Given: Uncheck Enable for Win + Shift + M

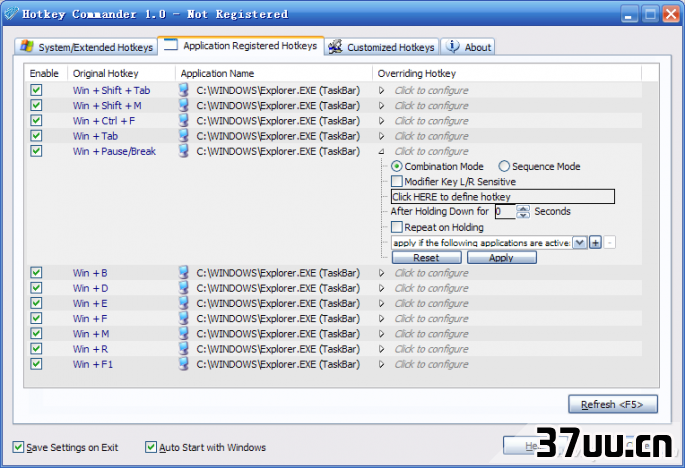Looking at the screenshot, I should click(36, 105).
